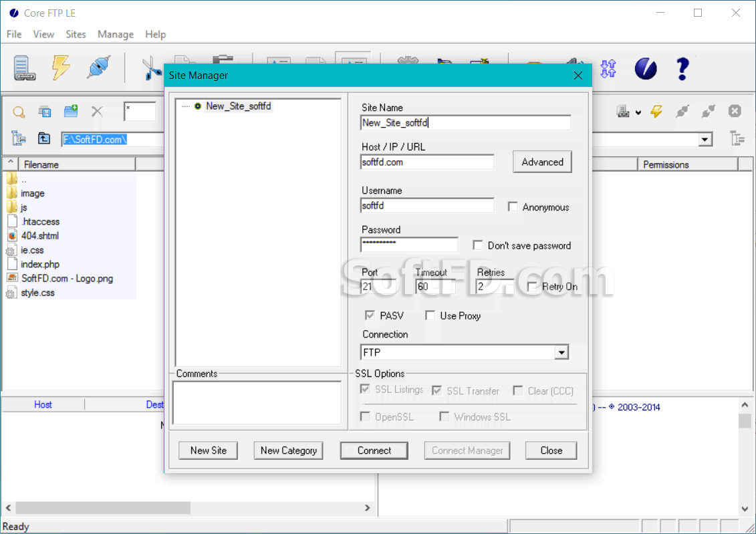756x534 pixels.
Task: Go up one local directory icon
Action: (x=44, y=139)
